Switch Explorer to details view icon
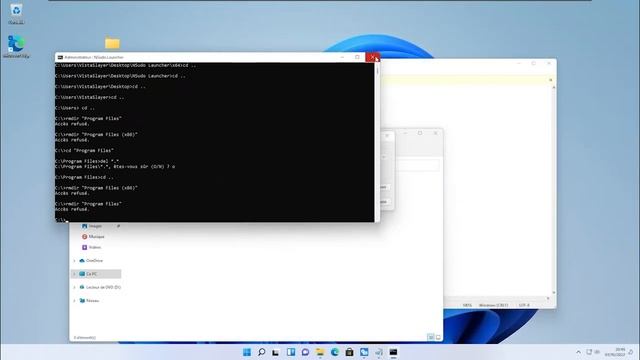The height and width of the screenshot is (360, 640). 431,337
